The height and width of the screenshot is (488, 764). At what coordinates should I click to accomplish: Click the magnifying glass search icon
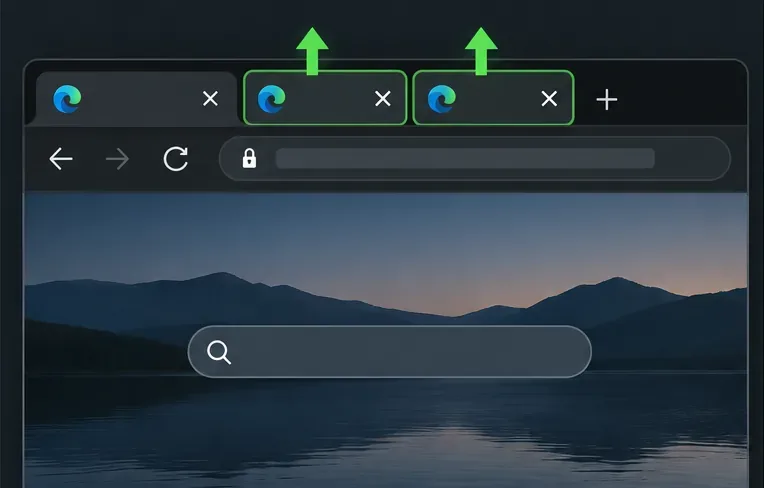coord(219,352)
